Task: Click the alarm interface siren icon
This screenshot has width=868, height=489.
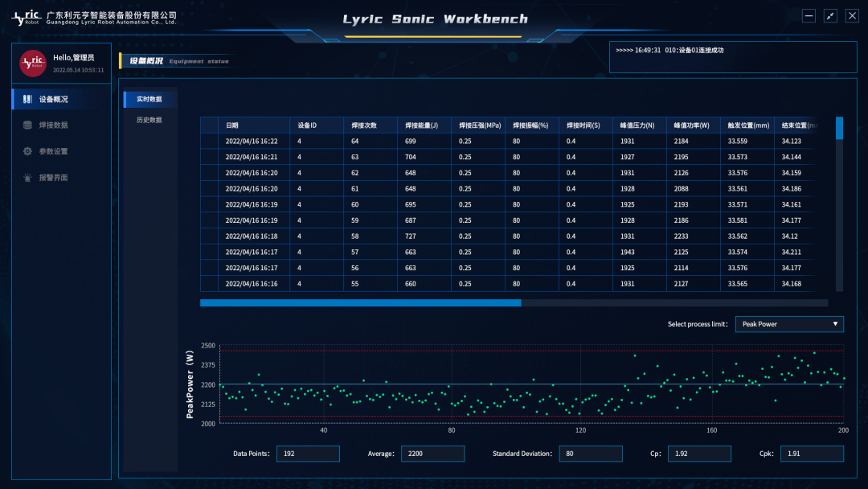Action: [27, 178]
